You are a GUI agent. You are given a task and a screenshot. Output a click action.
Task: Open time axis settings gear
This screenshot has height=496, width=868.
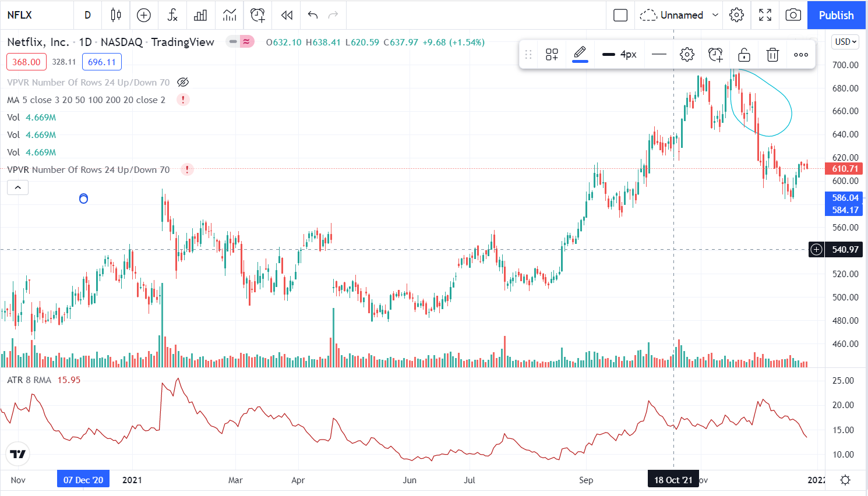point(845,480)
